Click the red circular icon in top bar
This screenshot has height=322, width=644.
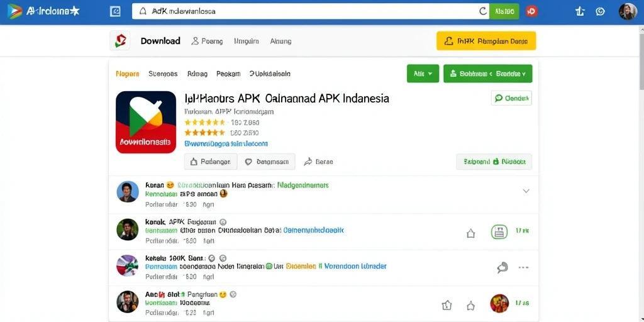(531, 11)
